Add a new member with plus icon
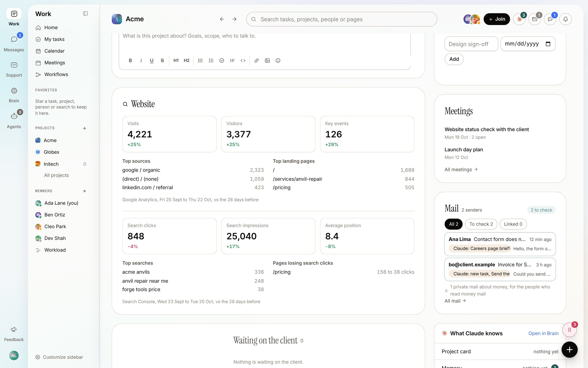This screenshot has width=588, height=368. [85, 191]
